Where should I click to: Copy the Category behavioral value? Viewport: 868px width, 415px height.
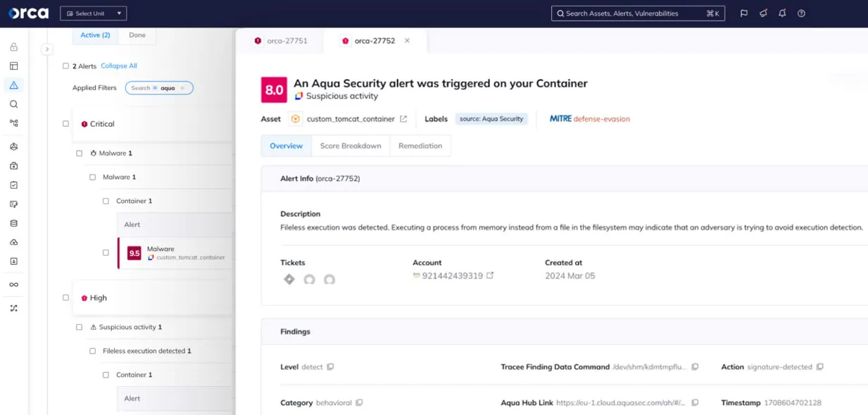359,403
